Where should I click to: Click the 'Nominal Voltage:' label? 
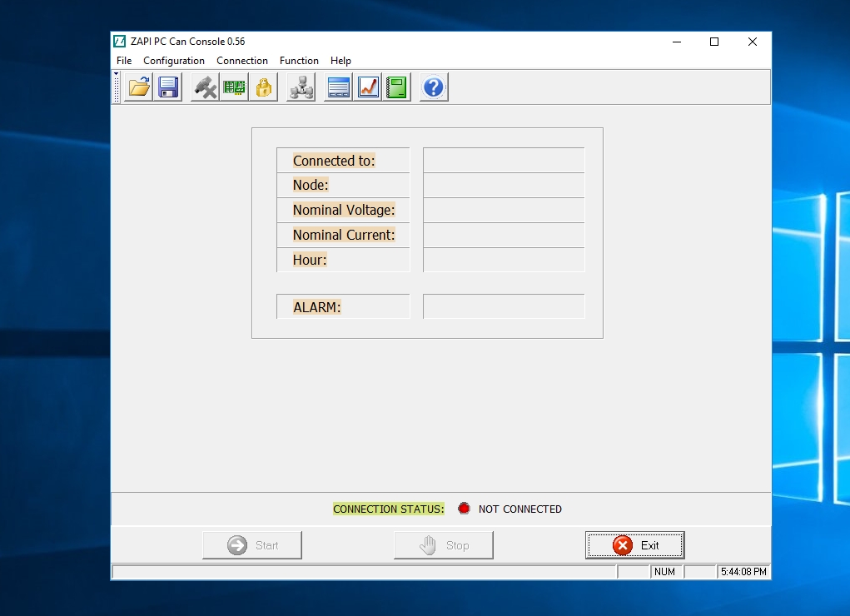344,210
